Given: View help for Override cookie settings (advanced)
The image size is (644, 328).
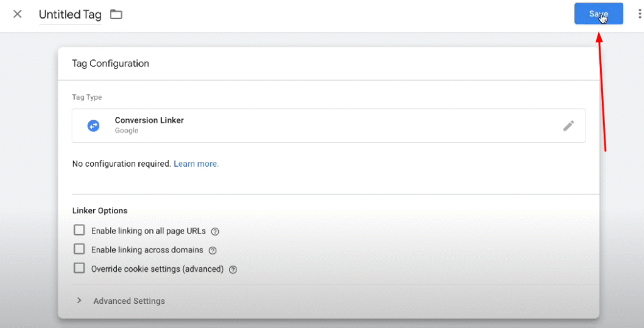Looking at the screenshot, I should tap(233, 269).
